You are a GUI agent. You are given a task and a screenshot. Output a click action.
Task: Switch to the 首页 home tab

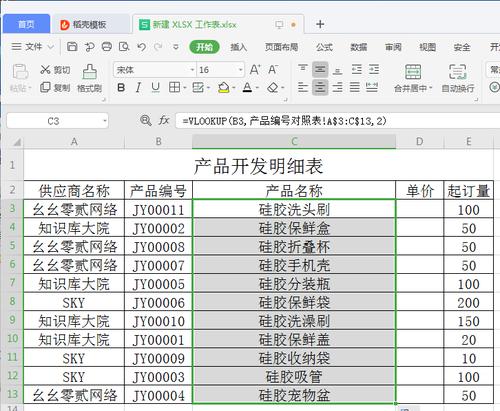point(26,24)
